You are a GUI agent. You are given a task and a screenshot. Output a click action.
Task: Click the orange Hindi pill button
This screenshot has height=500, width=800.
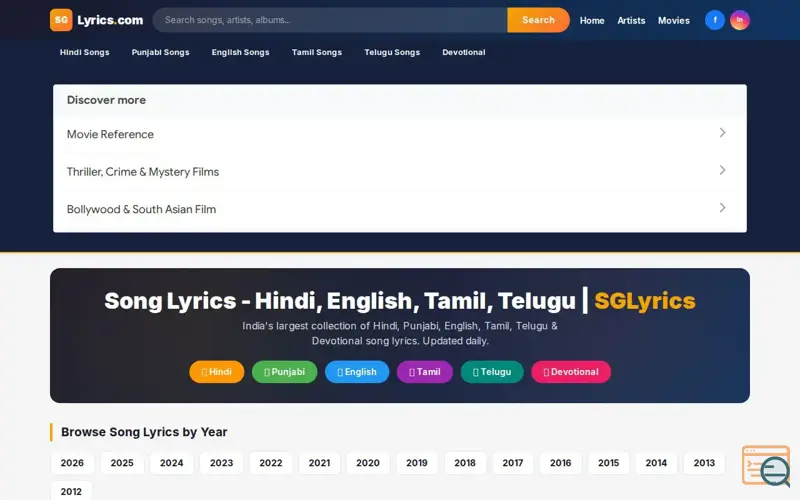[x=217, y=372]
